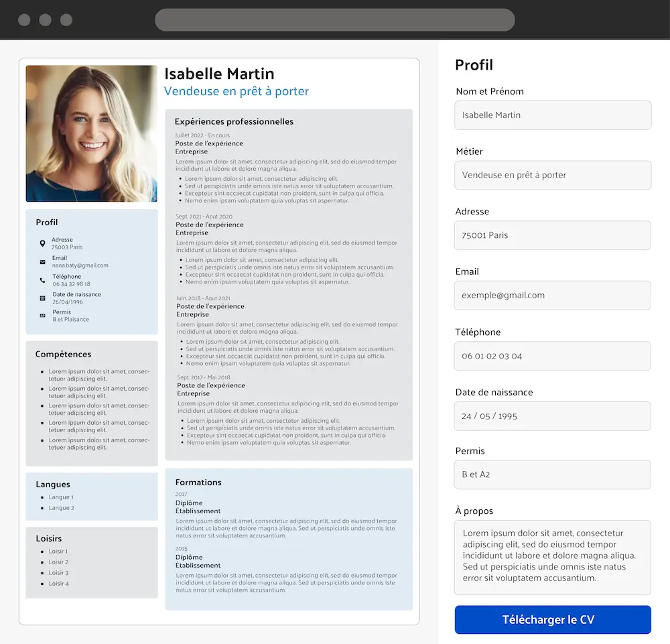
Task: Focus the Adresse field showing 75001 Paris
Action: pos(553,235)
